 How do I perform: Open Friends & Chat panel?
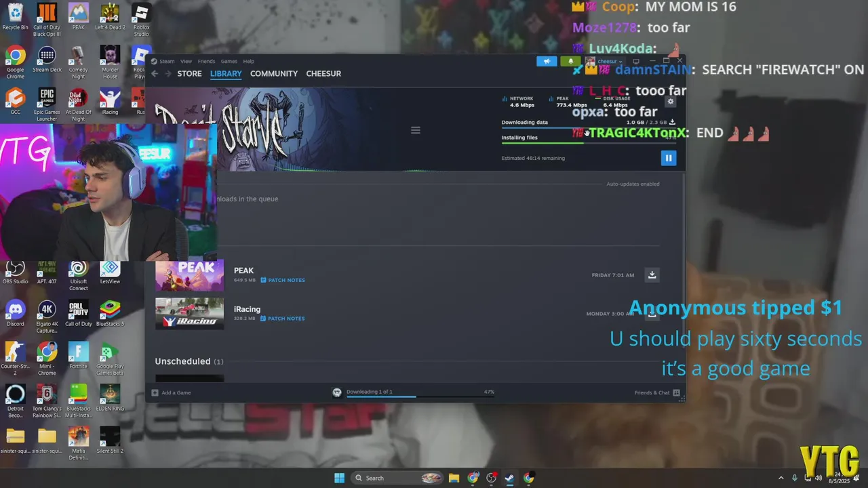[x=657, y=392]
